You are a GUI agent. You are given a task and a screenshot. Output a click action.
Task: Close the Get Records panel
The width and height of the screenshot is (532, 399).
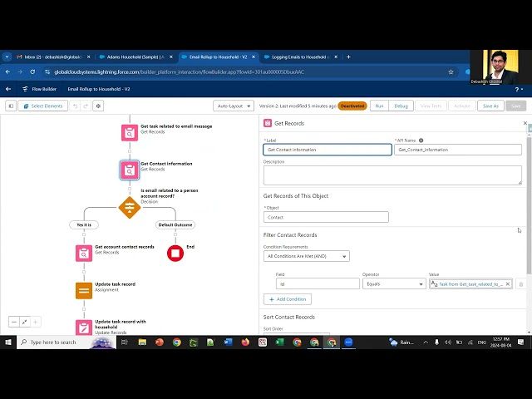click(525, 123)
